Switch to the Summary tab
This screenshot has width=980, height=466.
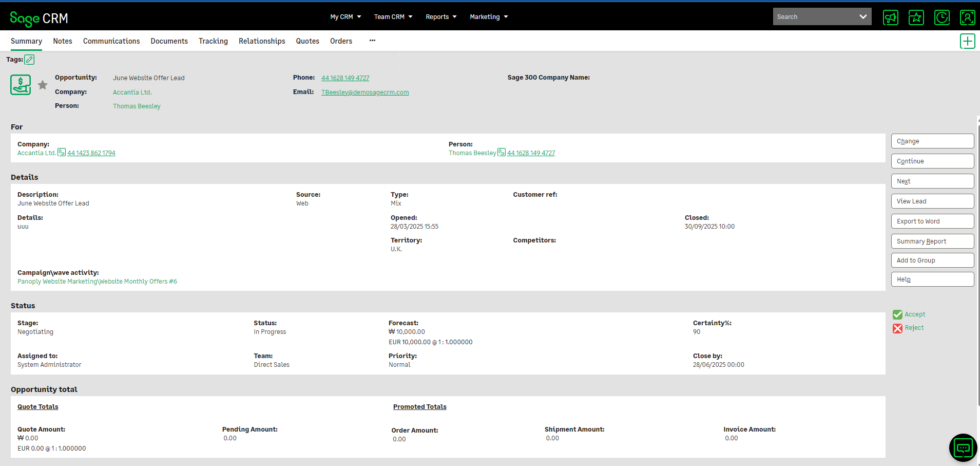(x=27, y=41)
